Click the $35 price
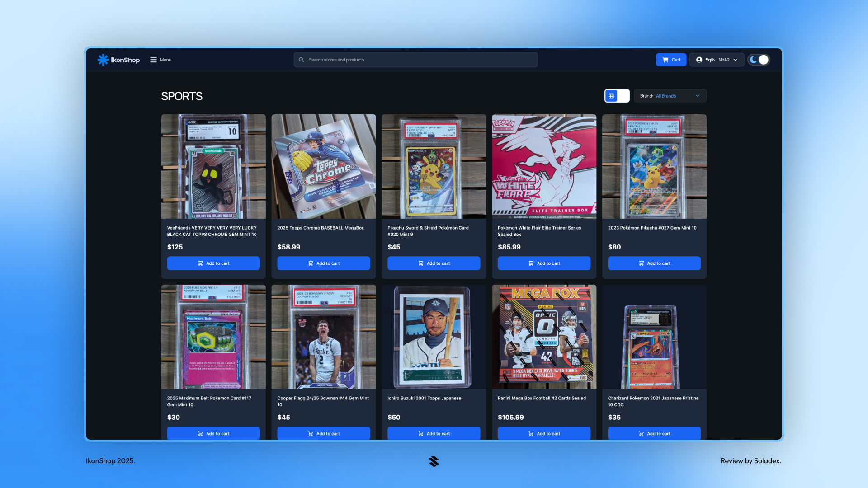868x488 pixels. click(614, 418)
